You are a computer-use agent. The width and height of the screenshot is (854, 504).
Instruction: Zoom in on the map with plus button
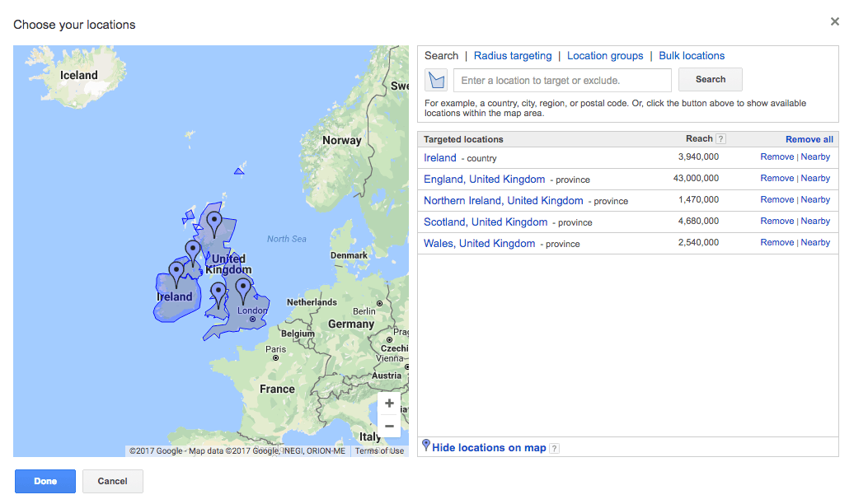[x=389, y=404]
